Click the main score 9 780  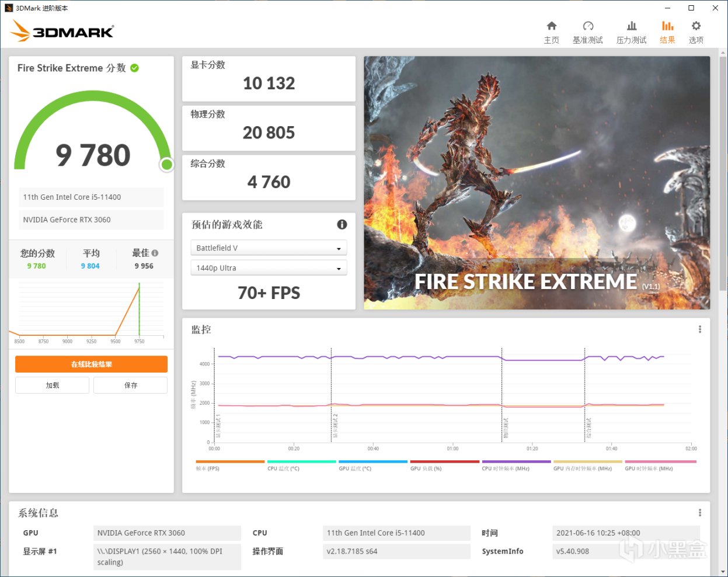click(x=93, y=155)
